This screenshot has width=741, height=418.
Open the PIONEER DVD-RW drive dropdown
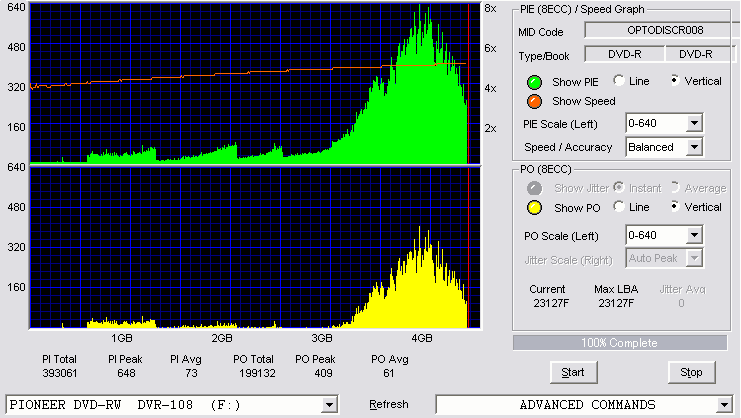pyautogui.click(x=329, y=405)
